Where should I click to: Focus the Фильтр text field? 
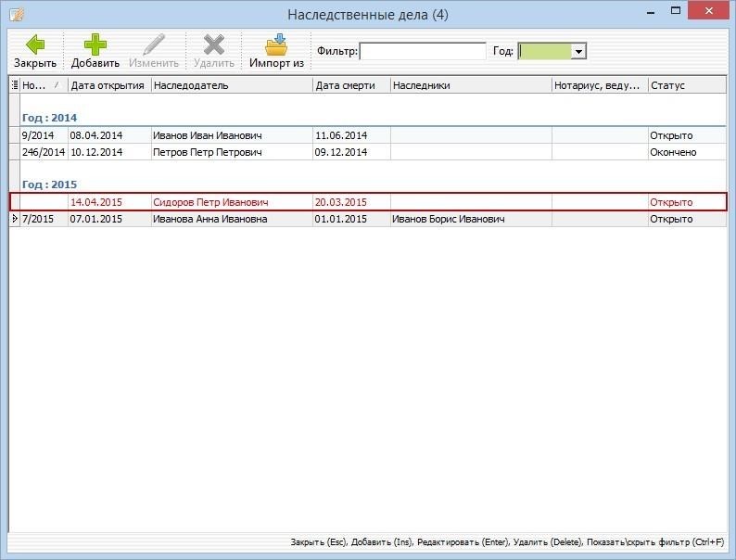click(x=422, y=52)
